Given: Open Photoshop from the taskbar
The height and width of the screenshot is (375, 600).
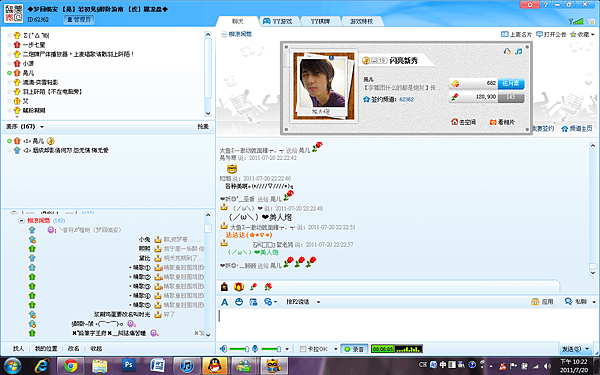Looking at the screenshot, I should point(129,366).
